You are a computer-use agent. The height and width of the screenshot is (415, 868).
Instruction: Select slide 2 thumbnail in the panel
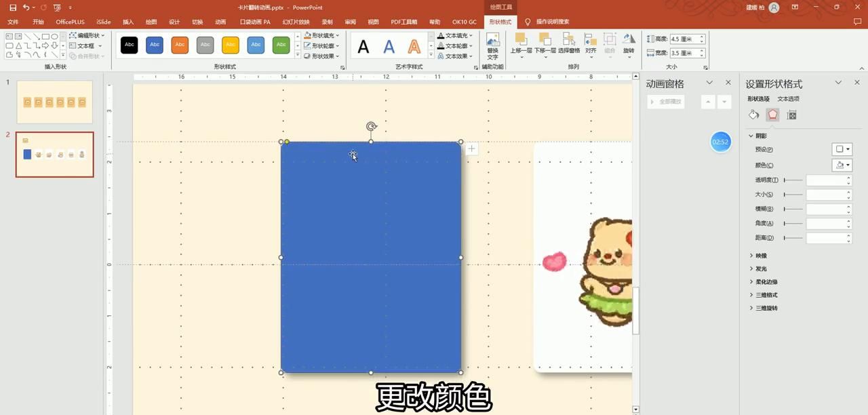point(54,154)
